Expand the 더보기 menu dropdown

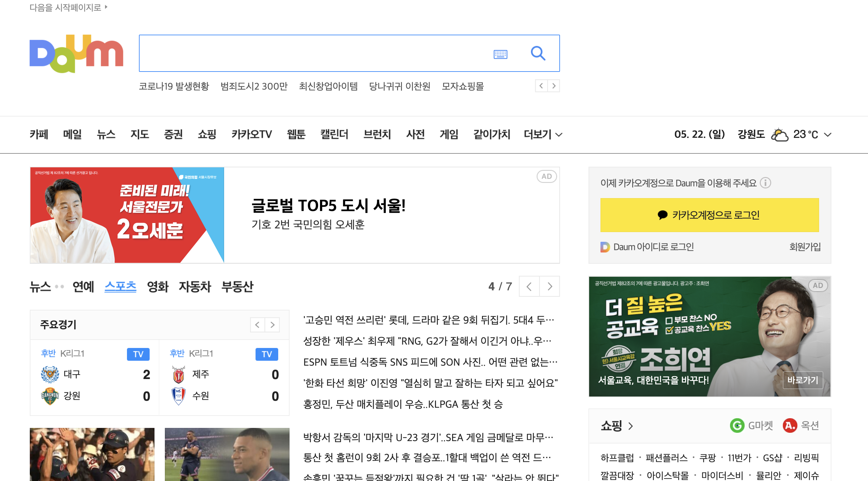543,134
